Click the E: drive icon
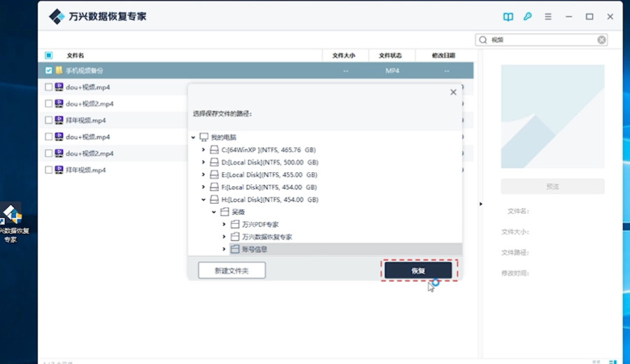630x364 pixels. (215, 175)
